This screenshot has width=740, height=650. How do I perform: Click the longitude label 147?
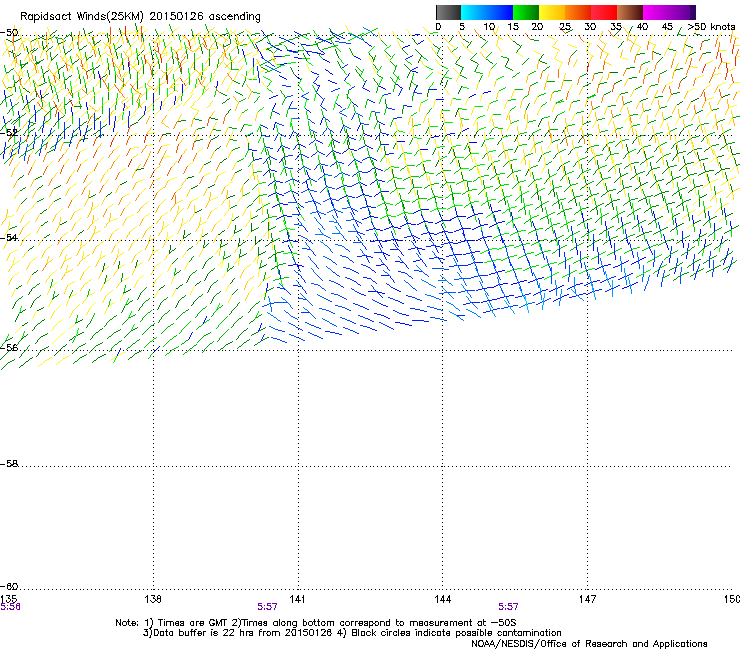pos(588,599)
